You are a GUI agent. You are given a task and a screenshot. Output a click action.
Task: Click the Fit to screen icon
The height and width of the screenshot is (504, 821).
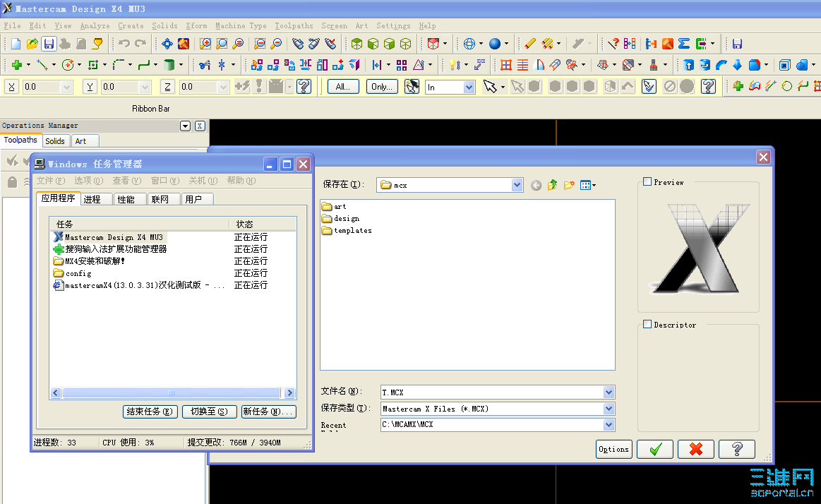click(x=167, y=44)
